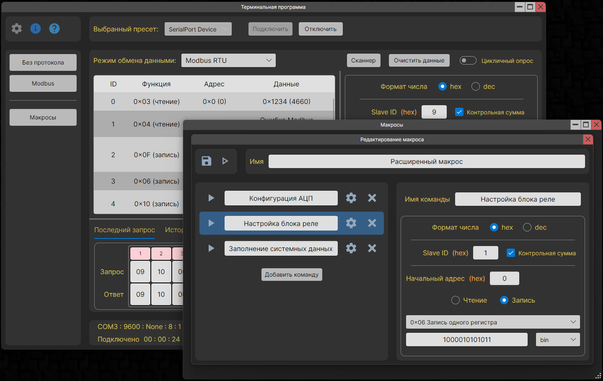
Task: Click the macro Имя field
Action: (426, 161)
